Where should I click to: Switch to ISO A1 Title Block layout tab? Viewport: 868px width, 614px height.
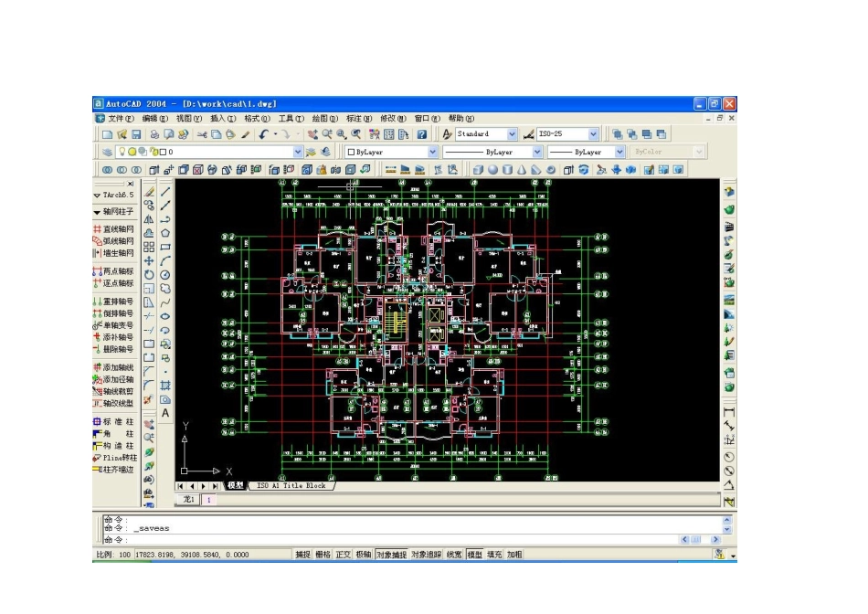point(291,485)
